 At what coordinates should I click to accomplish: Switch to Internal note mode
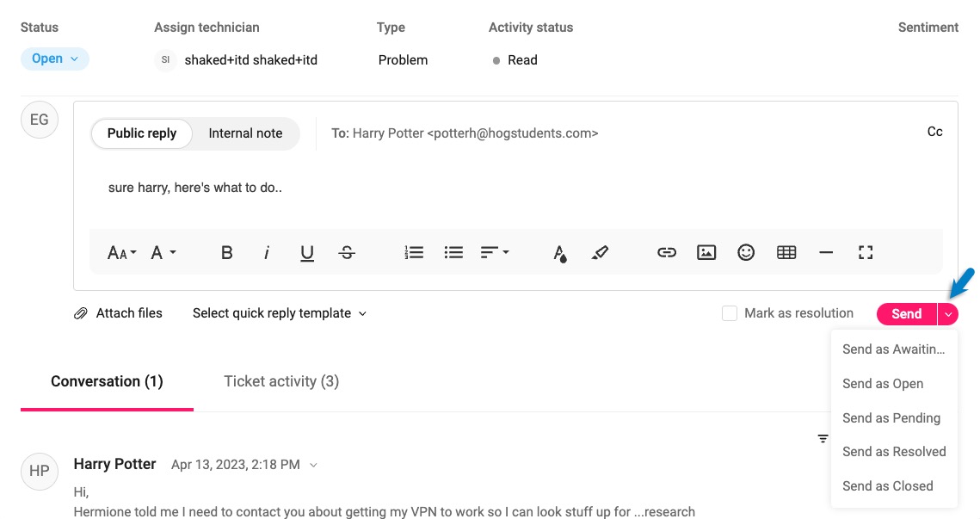pyautogui.click(x=245, y=133)
